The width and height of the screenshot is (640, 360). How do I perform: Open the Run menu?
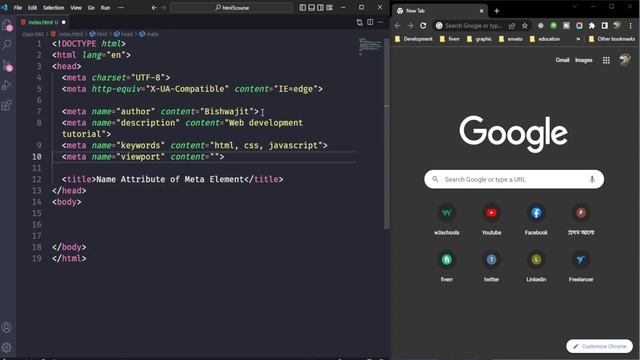(105, 7)
